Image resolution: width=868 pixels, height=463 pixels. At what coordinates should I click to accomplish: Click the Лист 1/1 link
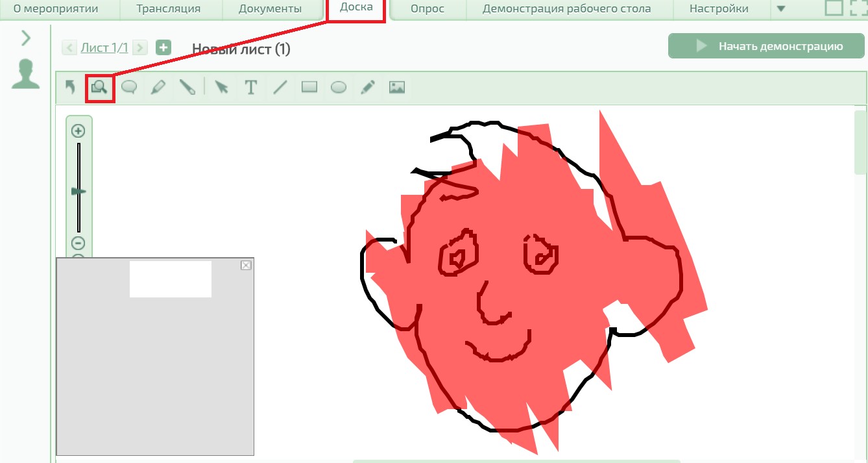pyautogui.click(x=104, y=47)
